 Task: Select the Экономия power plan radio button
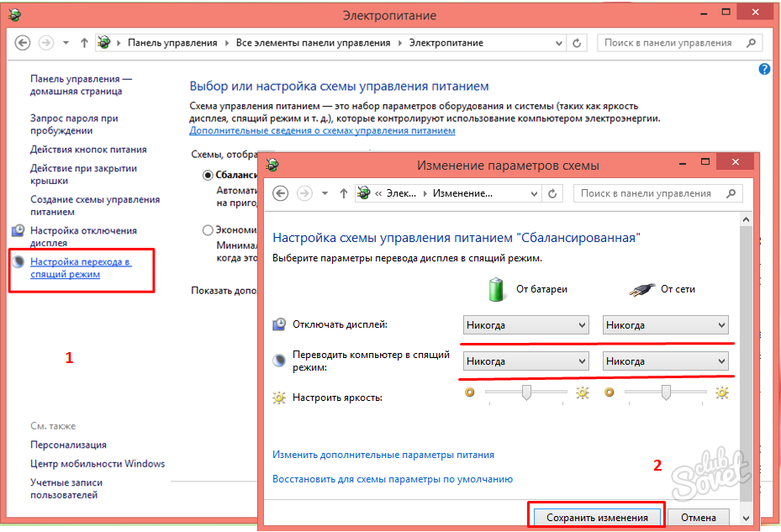click(x=208, y=229)
